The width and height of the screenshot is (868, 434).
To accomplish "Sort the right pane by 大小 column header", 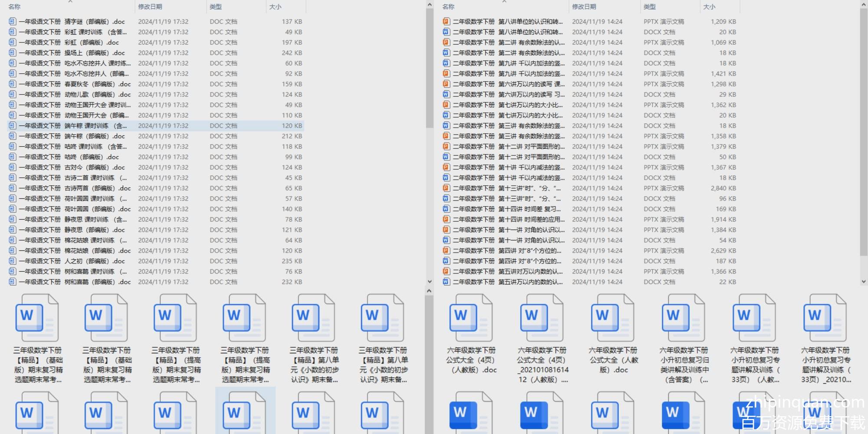I will point(709,7).
